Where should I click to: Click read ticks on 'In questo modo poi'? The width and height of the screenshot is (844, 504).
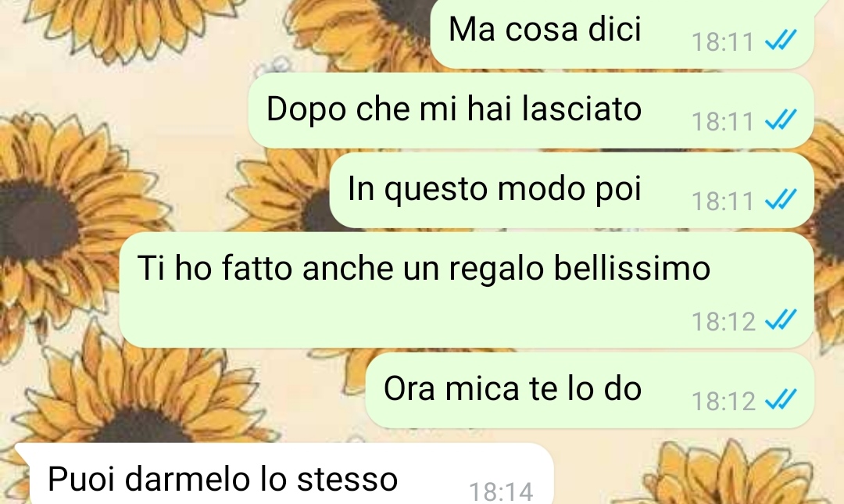[781, 200]
